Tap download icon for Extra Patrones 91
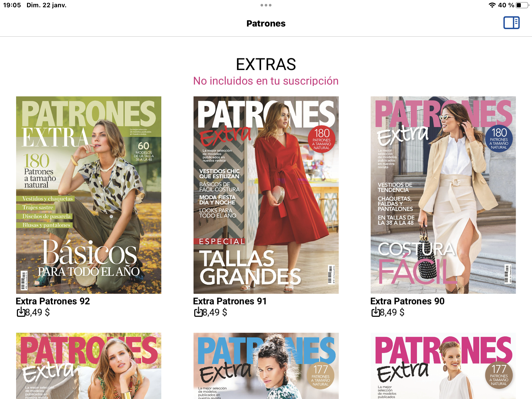Image resolution: width=532 pixels, height=399 pixels. click(x=198, y=312)
